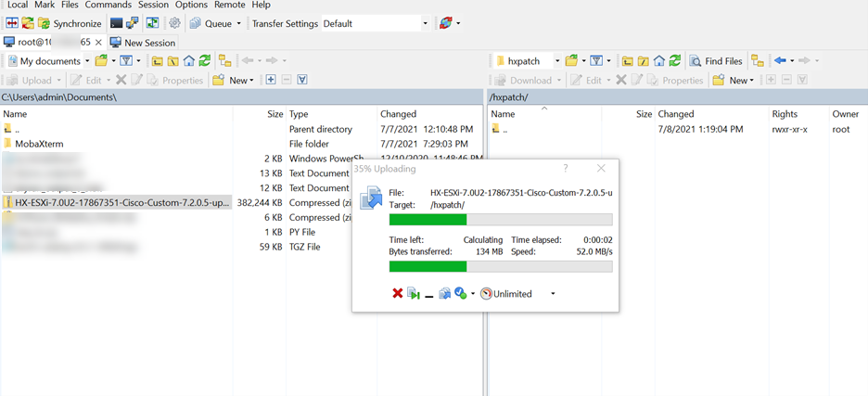Open Preferences gear icon
The width and height of the screenshot is (868, 396).
[175, 23]
